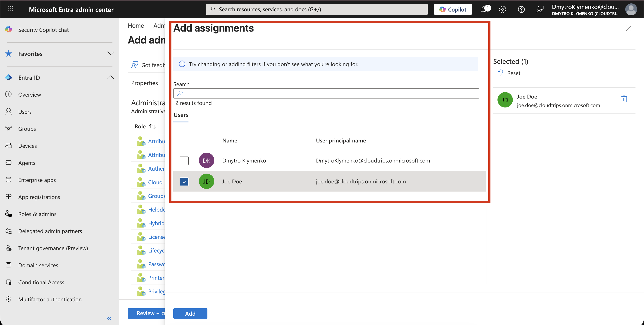Click the Groups icon in sidebar
This screenshot has height=325, width=644.
(x=9, y=128)
